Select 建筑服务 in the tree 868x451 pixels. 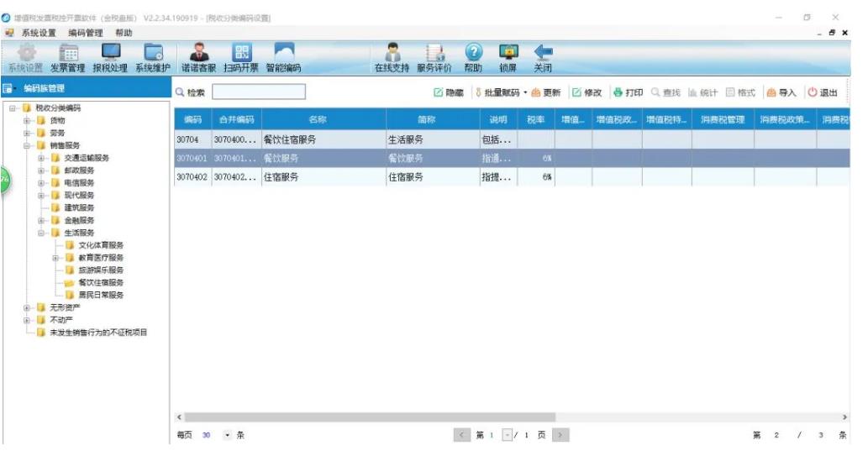click(79, 207)
